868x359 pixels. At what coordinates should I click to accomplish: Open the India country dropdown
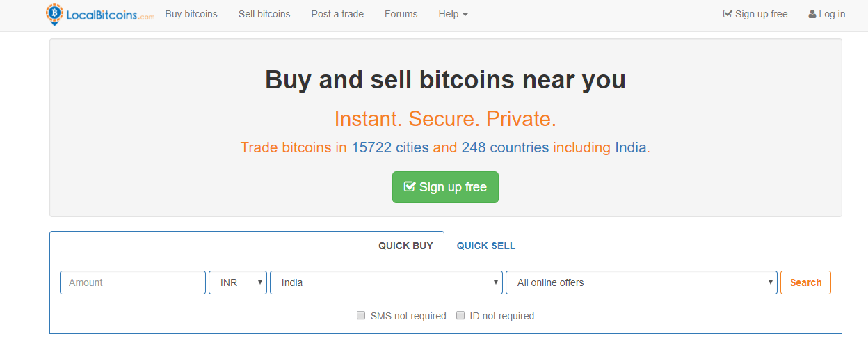click(386, 282)
